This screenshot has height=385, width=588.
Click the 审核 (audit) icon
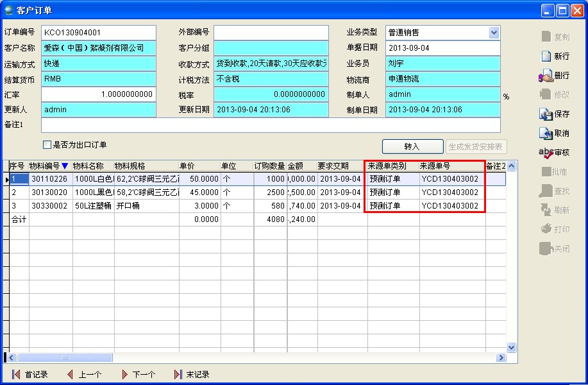546,153
